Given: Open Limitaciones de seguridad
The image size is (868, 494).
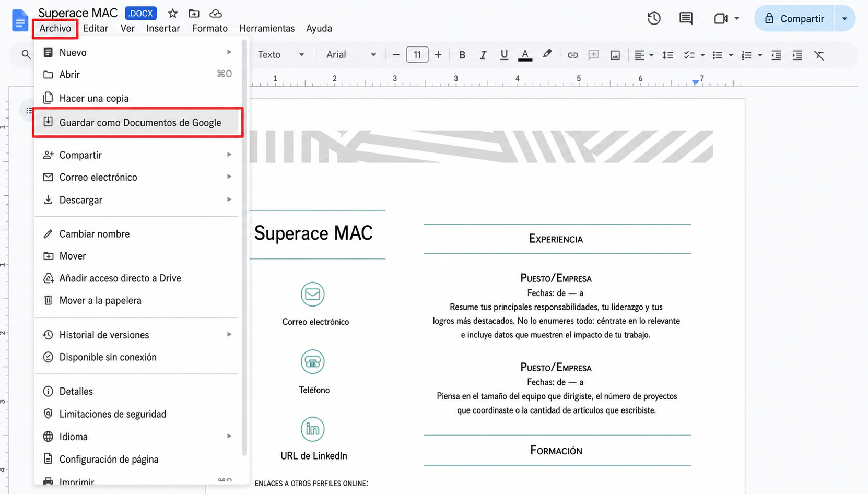Looking at the screenshot, I should [x=137, y=414].
